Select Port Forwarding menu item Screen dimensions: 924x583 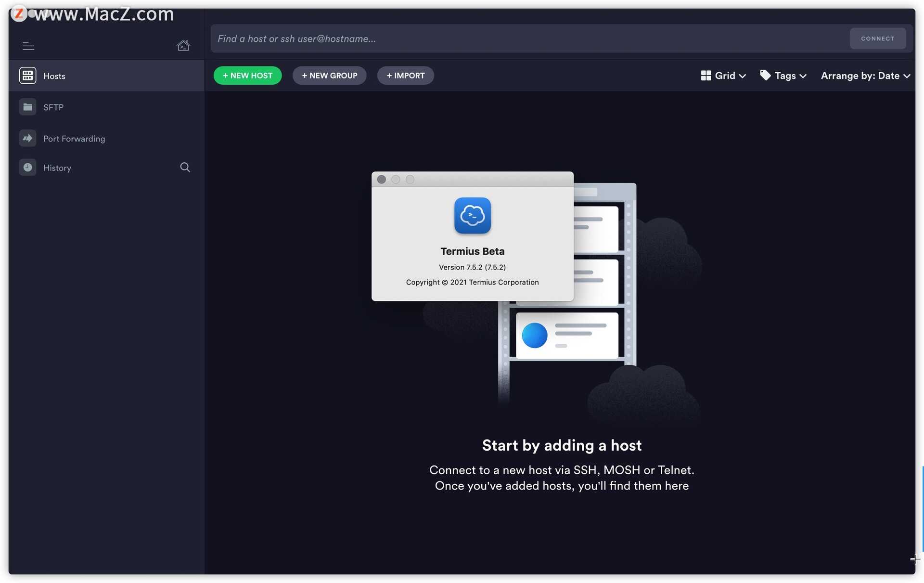coord(106,138)
